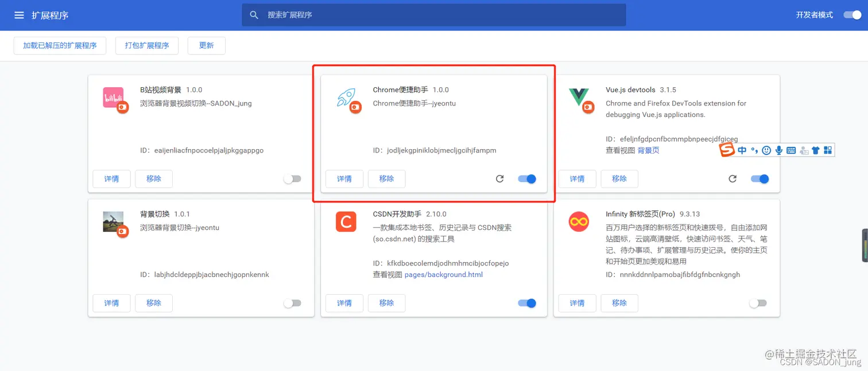Click 加载已解压的扩展程序 button
This screenshot has height=371, width=868.
[60, 46]
